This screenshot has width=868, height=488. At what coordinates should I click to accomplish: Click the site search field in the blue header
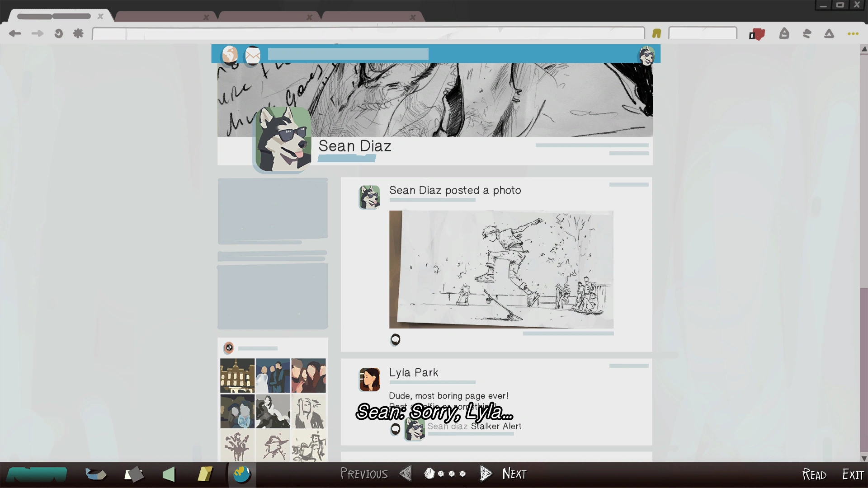coord(348,55)
